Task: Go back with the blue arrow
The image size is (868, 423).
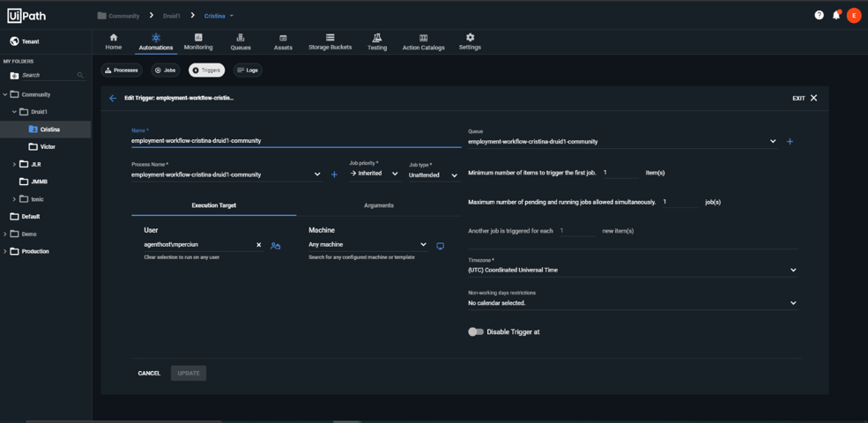Action: point(113,98)
